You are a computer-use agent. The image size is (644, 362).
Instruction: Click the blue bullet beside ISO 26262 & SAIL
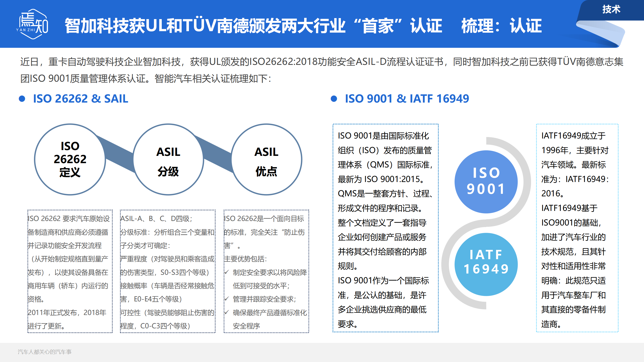click(x=22, y=99)
